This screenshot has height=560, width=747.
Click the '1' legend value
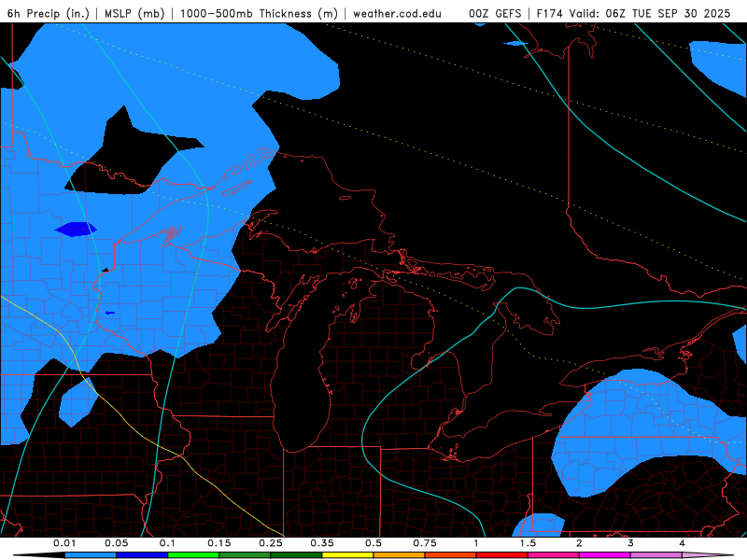point(476,543)
